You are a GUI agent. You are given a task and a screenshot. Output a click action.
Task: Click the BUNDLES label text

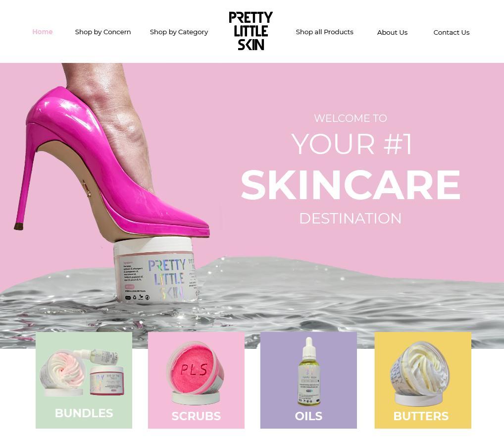(x=84, y=413)
